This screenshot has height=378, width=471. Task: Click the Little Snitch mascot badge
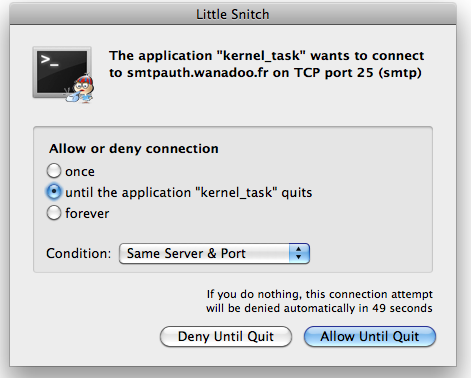coord(81,89)
